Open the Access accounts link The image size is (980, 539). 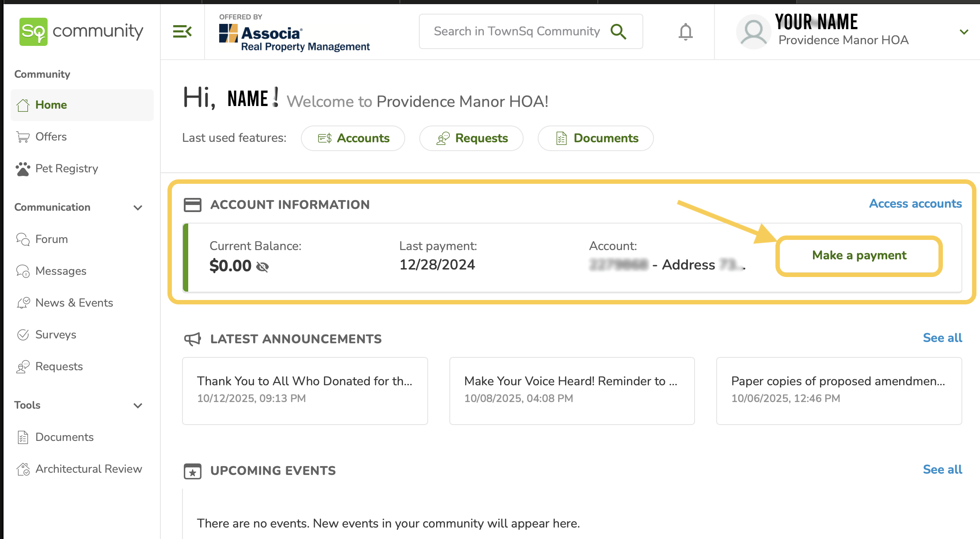[915, 204]
